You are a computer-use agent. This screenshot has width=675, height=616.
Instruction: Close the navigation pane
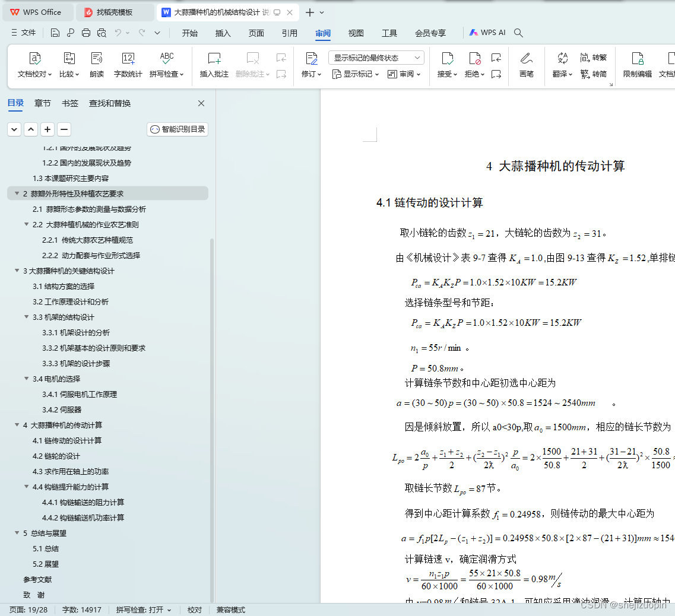(201, 103)
